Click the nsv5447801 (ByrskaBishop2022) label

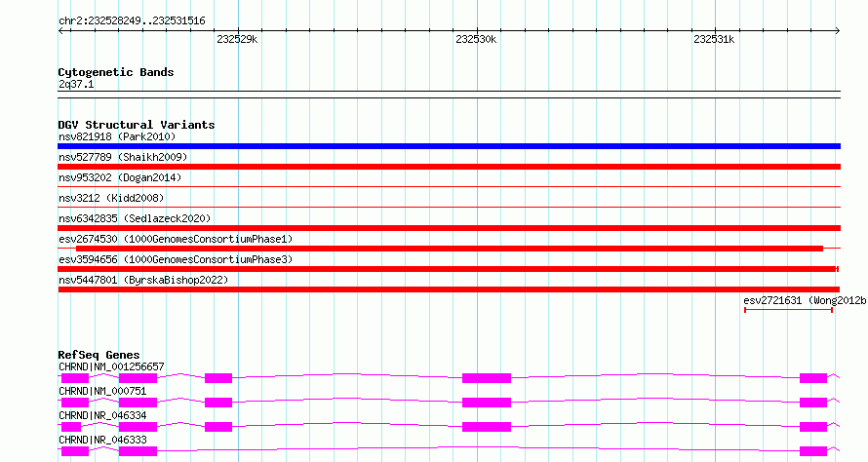click(143, 280)
